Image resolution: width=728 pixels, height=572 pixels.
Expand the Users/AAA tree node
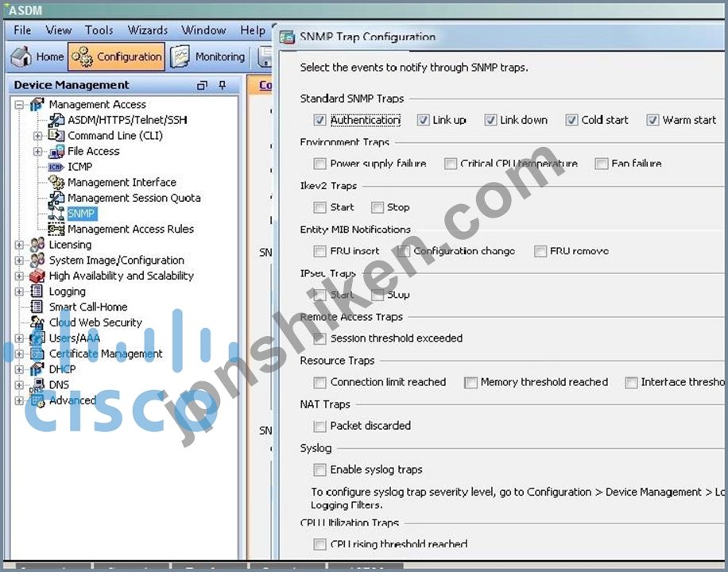[x=19, y=338]
